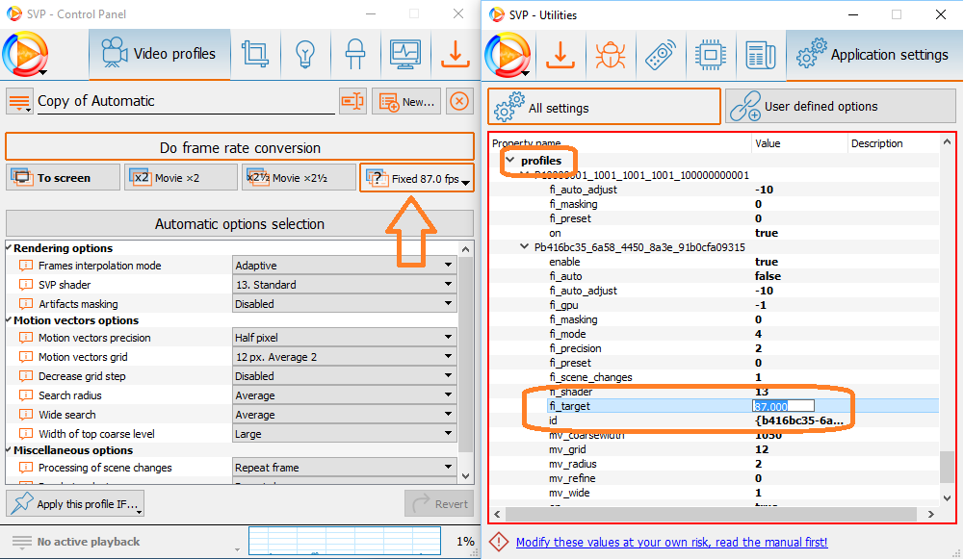964x560 pixels.
Task: Click the warning diamond icon in Utilities
Action: click(x=499, y=542)
